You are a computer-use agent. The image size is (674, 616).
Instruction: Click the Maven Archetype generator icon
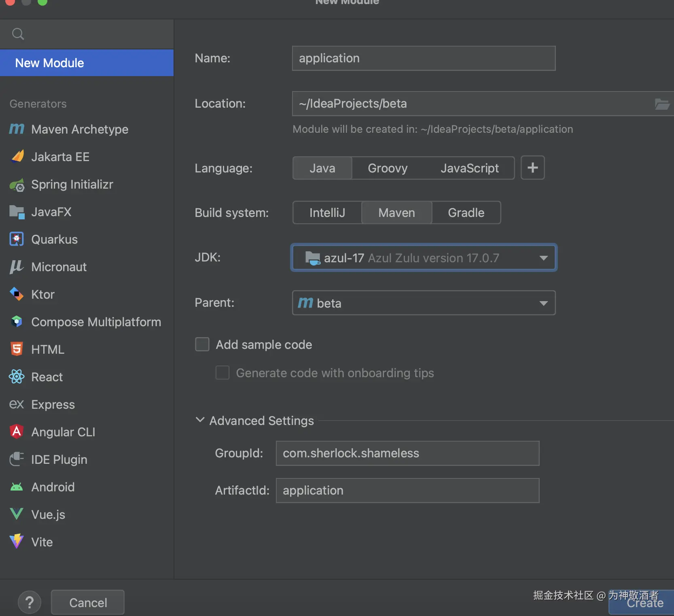(17, 129)
